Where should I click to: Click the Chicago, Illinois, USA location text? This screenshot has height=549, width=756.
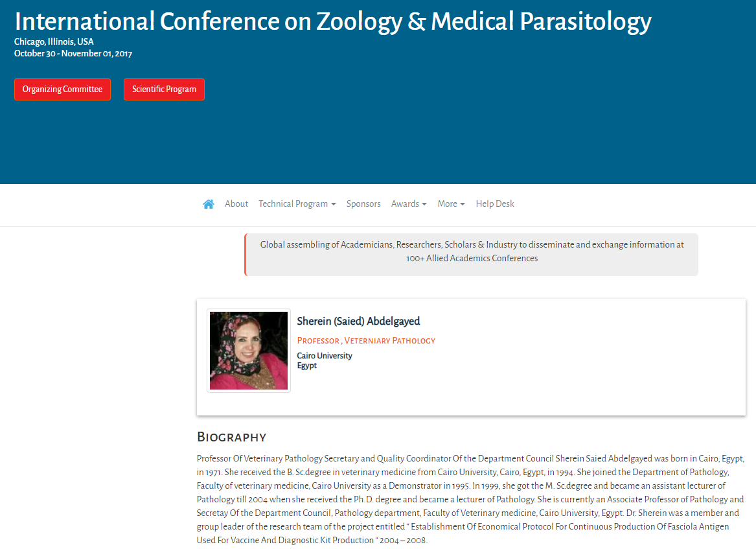click(x=54, y=42)
